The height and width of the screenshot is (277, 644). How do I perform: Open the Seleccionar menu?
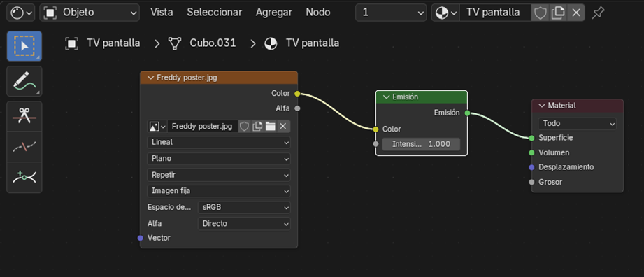pyautogui.click(x=215, y=13)
